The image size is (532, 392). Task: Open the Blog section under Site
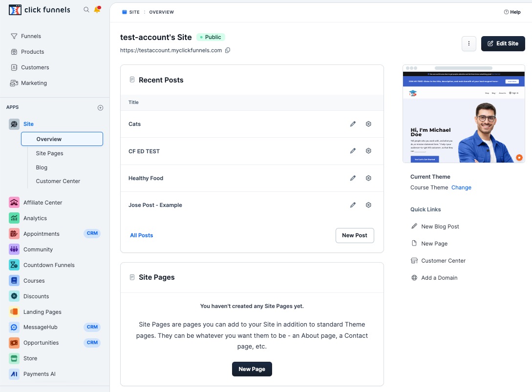42,167
